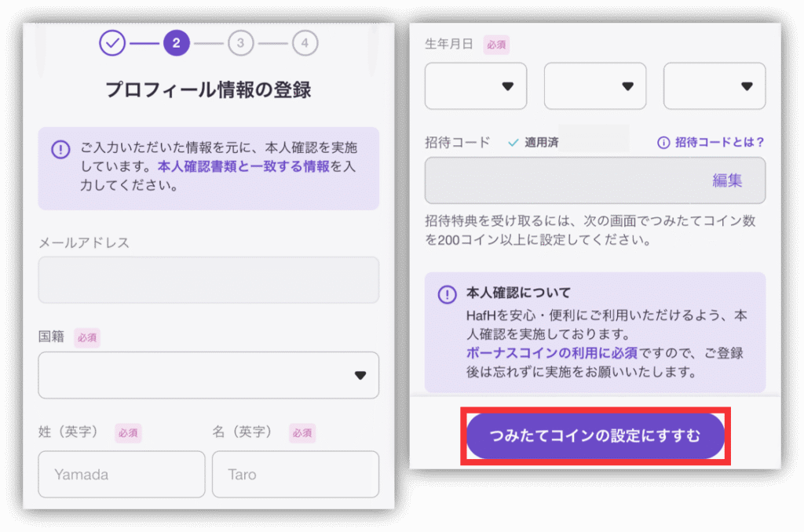Screen dimensions: 804x532
Task: Click the 名（英字） Taro input field
Action: 295,474
